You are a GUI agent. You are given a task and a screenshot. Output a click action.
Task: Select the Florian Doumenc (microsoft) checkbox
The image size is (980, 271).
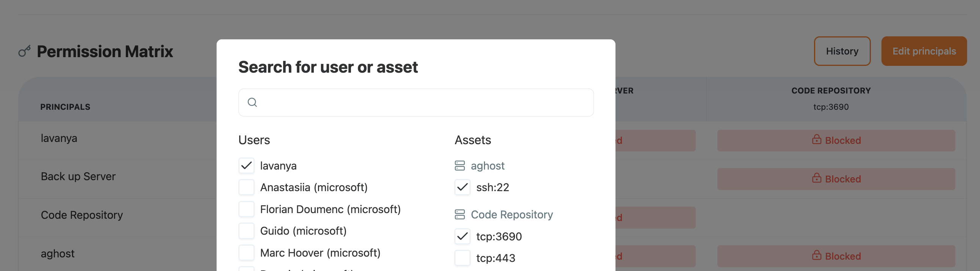pos(247,209)
